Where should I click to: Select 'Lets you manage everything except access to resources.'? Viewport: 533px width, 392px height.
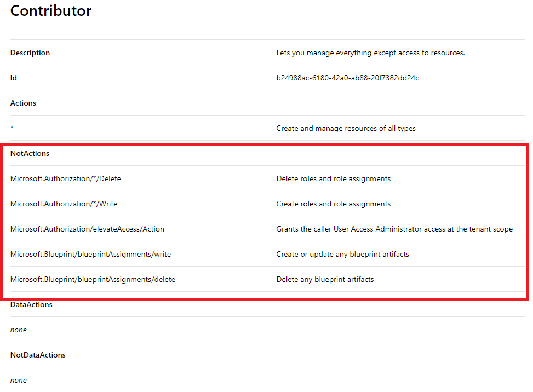pos(370,53)
